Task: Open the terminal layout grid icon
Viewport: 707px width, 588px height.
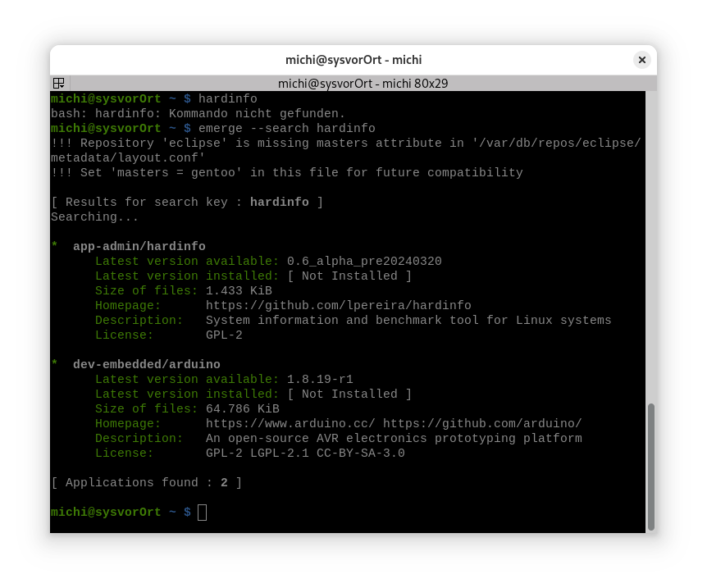Action: 58,83
